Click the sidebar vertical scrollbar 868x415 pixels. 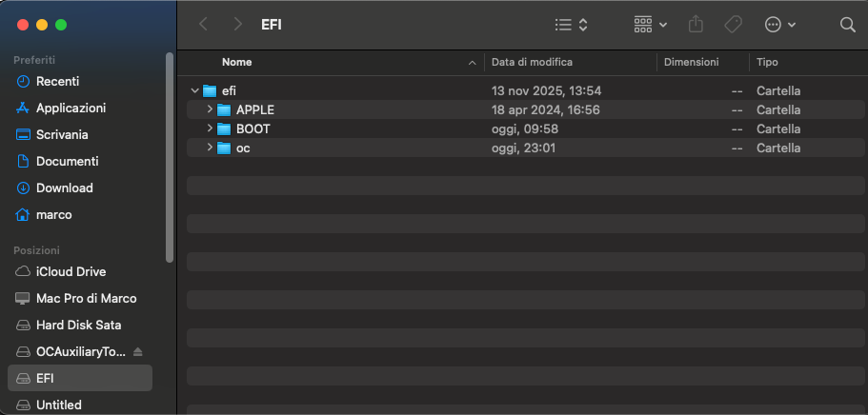tap(170, 157)
